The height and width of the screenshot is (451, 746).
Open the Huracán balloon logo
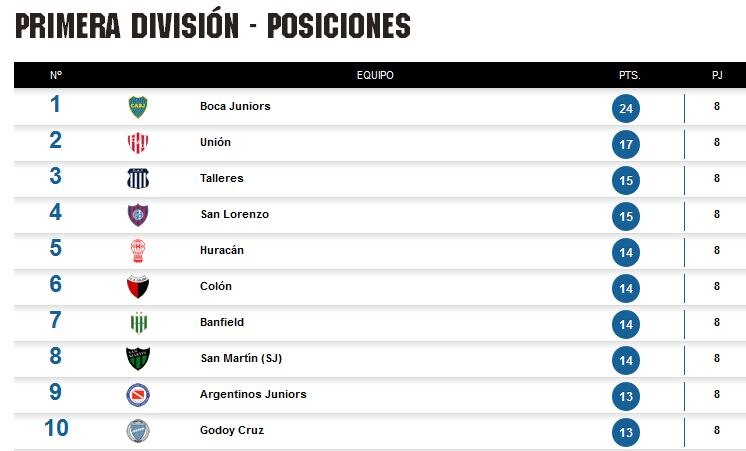point(138,251)
